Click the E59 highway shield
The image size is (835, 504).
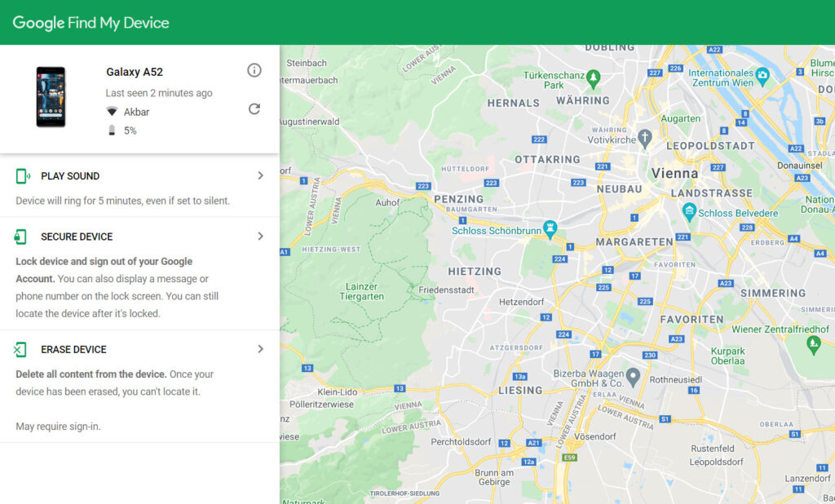(569, 458)
